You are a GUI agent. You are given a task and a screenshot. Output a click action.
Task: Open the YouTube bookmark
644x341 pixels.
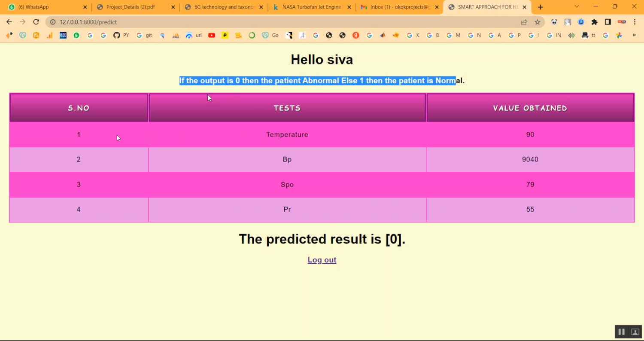tap(211, 36)
